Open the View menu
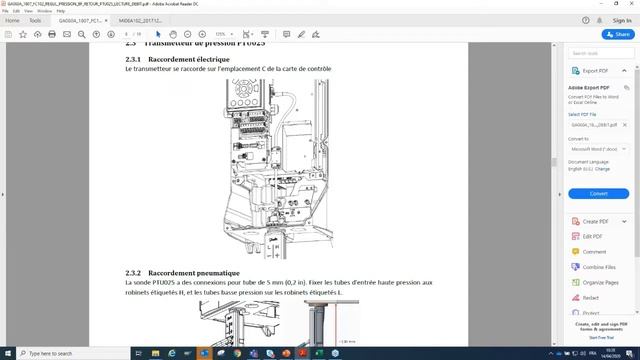The image size is (640, 360). click(28, 11)
